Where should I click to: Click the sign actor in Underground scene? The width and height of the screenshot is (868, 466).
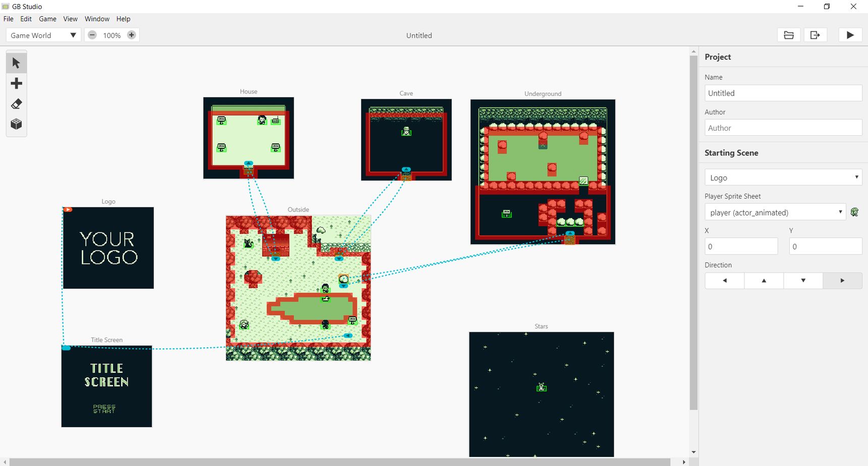tap(507, 214)
